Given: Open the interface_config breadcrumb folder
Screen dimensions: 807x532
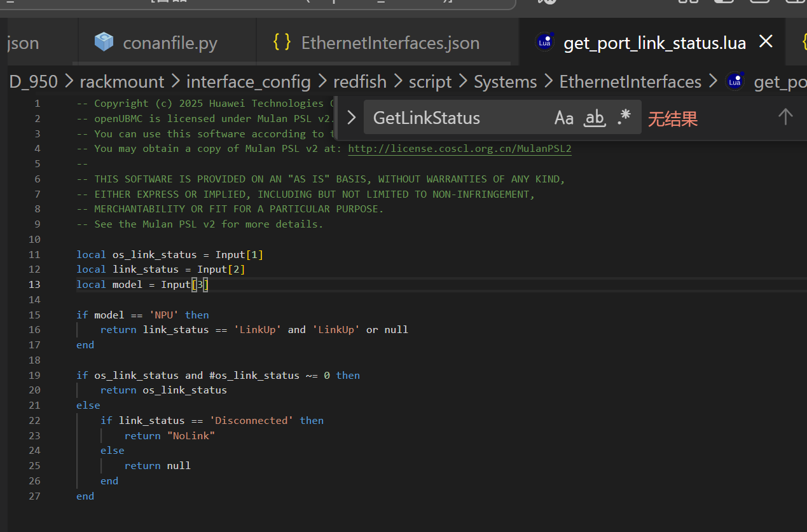Looking at the screenshot, I should coord(248,82).
